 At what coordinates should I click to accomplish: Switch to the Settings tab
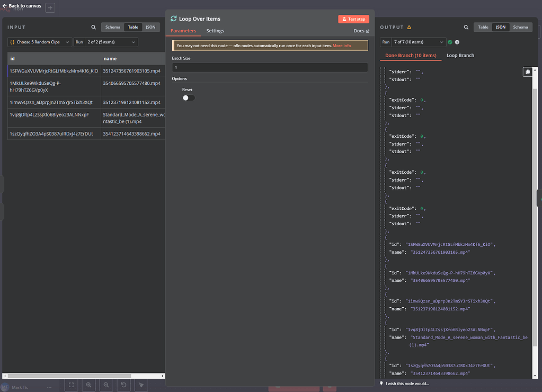[215, 31]
